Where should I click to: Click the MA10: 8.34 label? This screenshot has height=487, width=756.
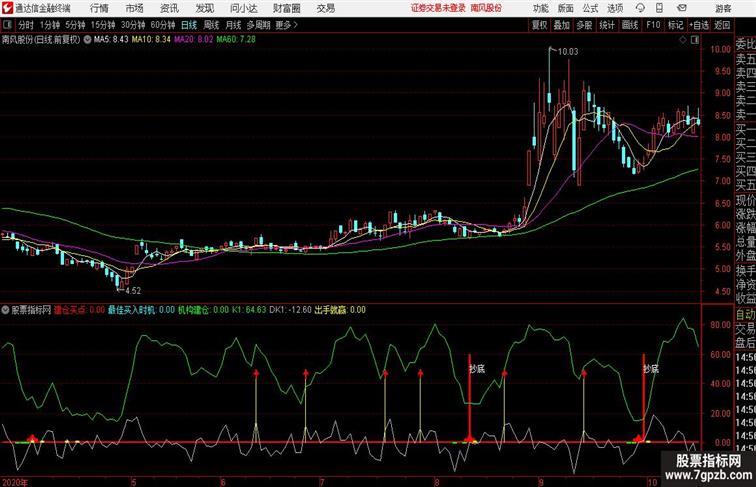pyautogui.click(x=151, y=40)
